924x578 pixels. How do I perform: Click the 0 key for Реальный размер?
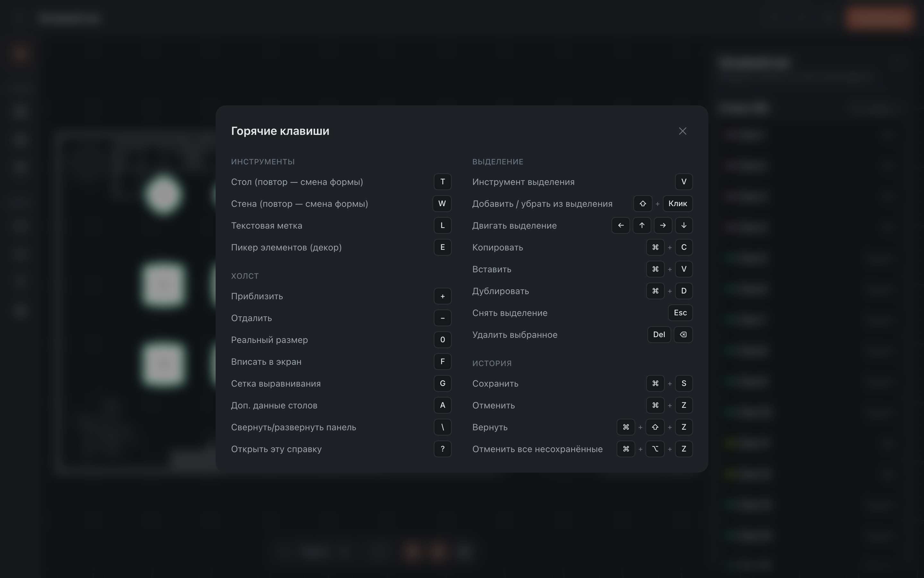point(442,340)
